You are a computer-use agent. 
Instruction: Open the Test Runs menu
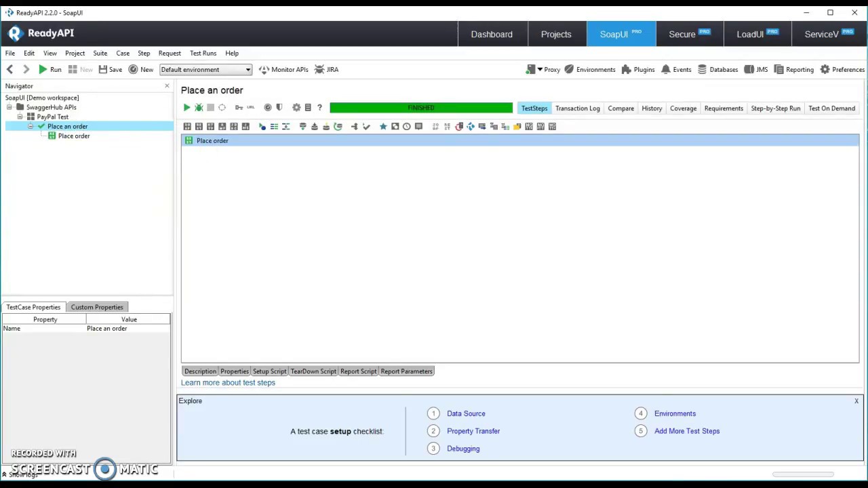(203, 53)
